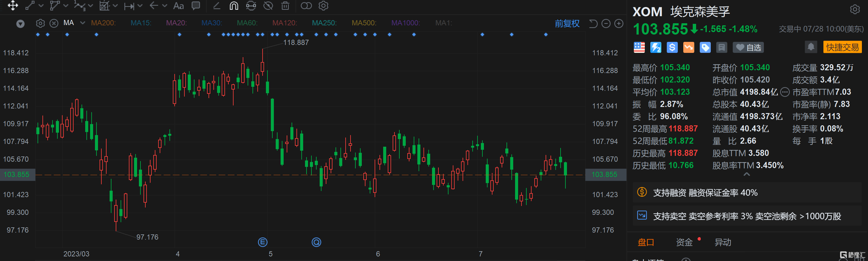The height and width of the screenshot is (261, 868).
Task: Switch to the 异动 tab
Action: (723, 242)
